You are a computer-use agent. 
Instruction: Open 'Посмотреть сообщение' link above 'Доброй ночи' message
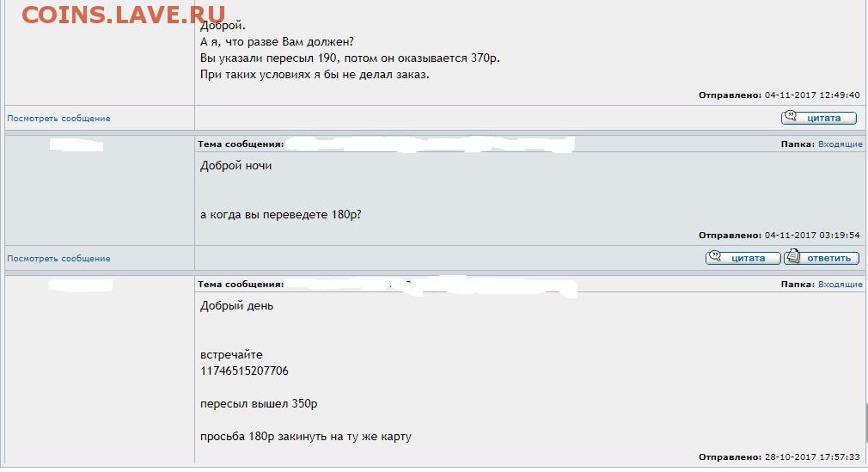point(58,118)
